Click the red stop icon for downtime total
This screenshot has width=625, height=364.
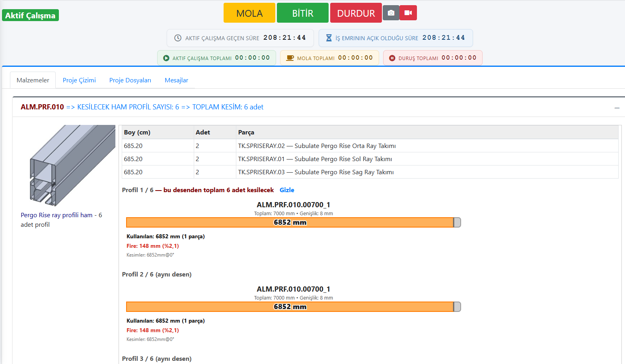[392, 58]
